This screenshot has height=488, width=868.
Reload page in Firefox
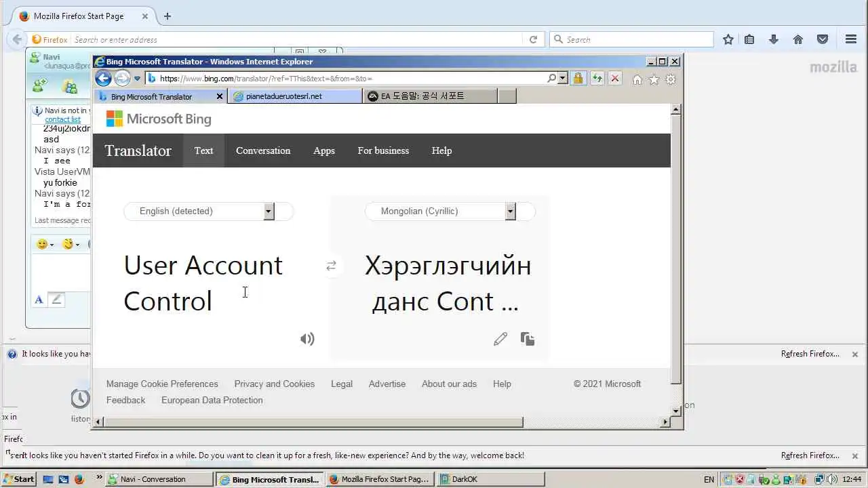[533, 39]
